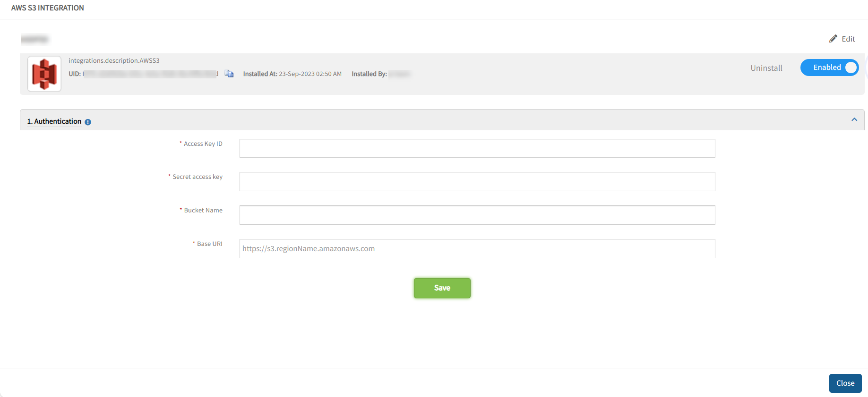
Task: Click the Edit label
Action: coord(848,39)
